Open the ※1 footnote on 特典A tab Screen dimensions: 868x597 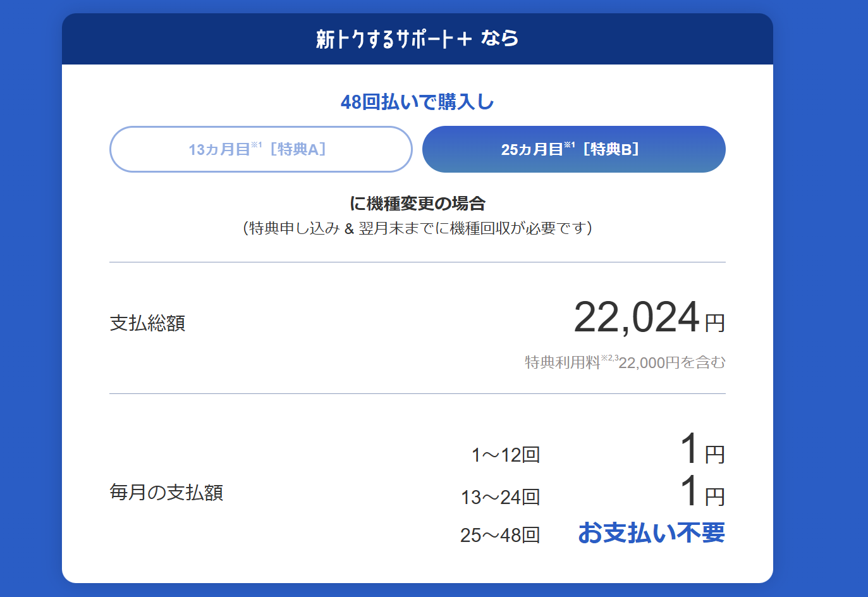pos(256,145)
